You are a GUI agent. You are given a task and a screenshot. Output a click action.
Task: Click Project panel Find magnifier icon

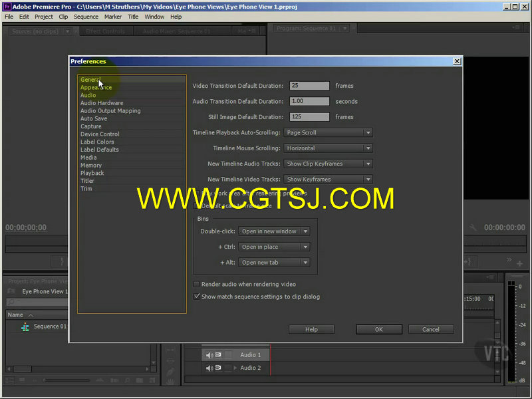(x=127, y=380)
